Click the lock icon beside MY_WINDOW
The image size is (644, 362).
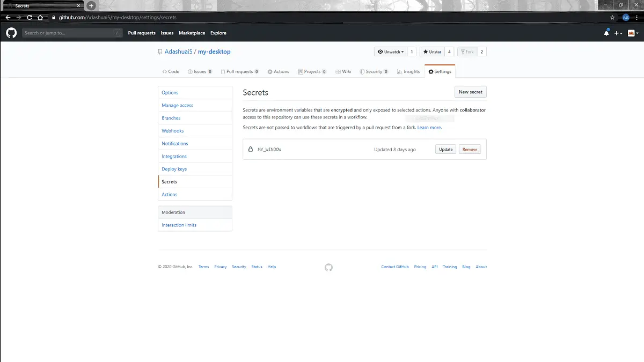[251, 149]
